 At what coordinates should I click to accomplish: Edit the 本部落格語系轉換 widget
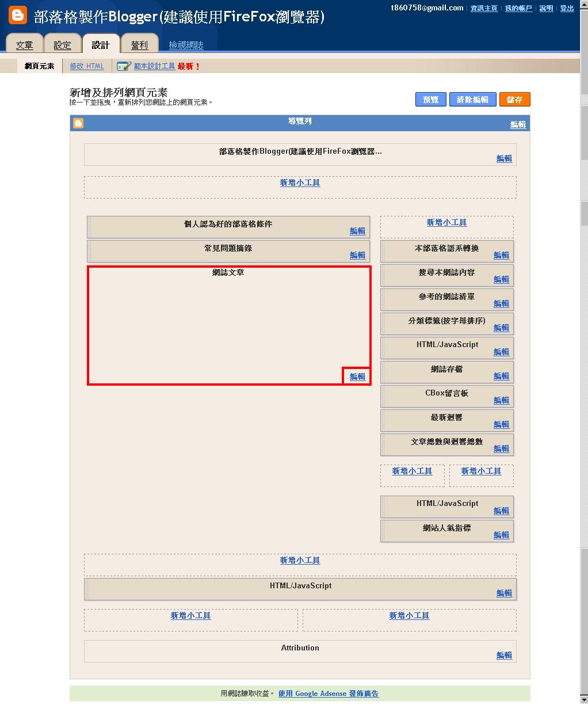tap(501, 255)
